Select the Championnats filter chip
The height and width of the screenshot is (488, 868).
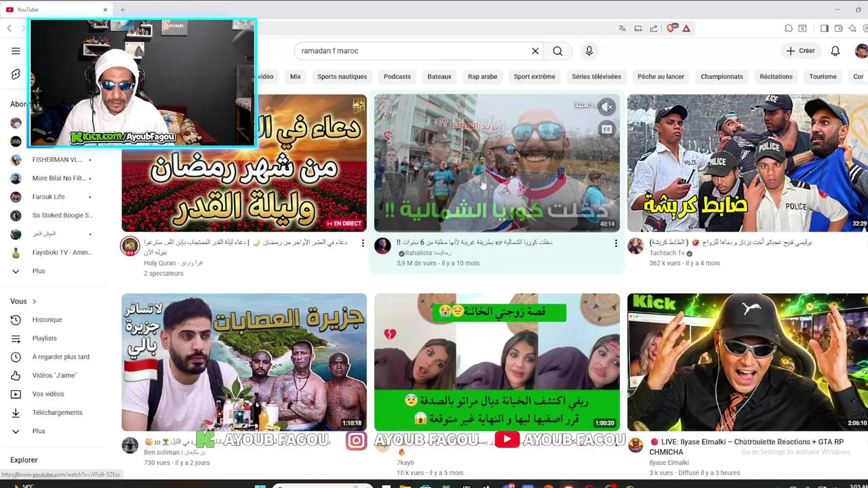[722, 77]
